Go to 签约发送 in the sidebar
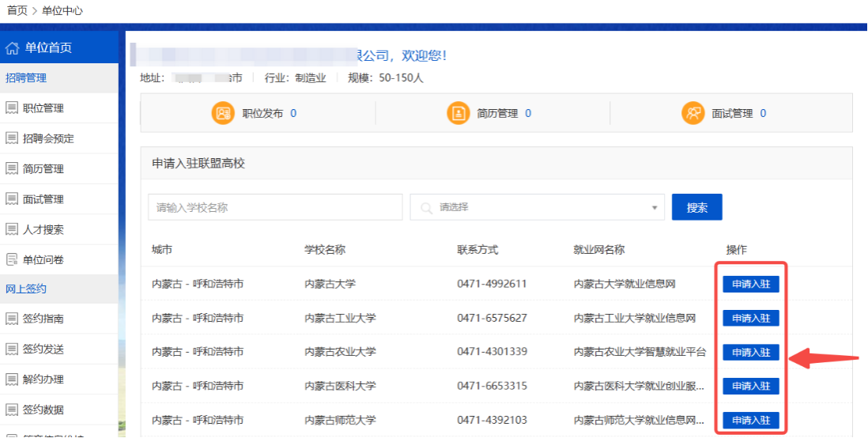 point(43,349)
